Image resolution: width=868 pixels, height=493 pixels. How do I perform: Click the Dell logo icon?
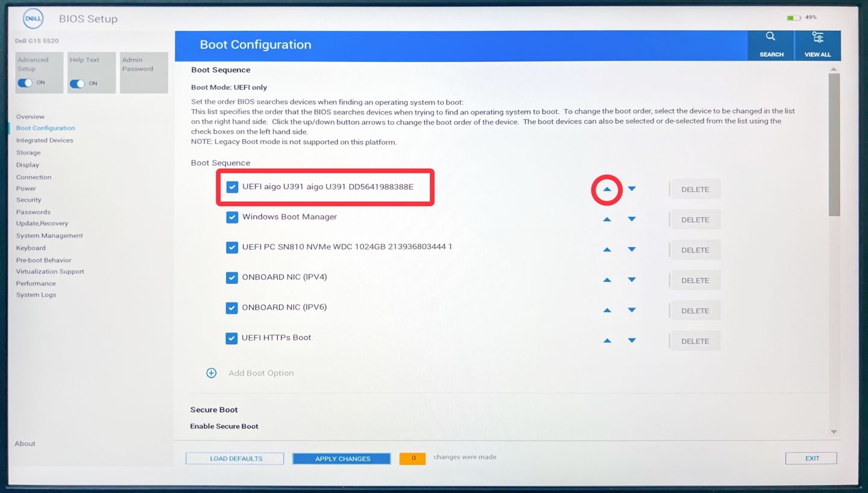pos(33,19)
